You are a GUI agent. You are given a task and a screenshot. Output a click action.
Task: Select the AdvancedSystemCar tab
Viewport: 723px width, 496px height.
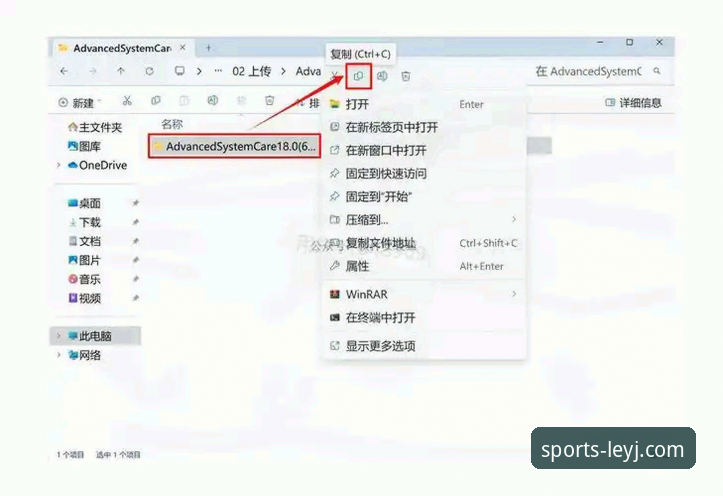[x=122, y=48]
